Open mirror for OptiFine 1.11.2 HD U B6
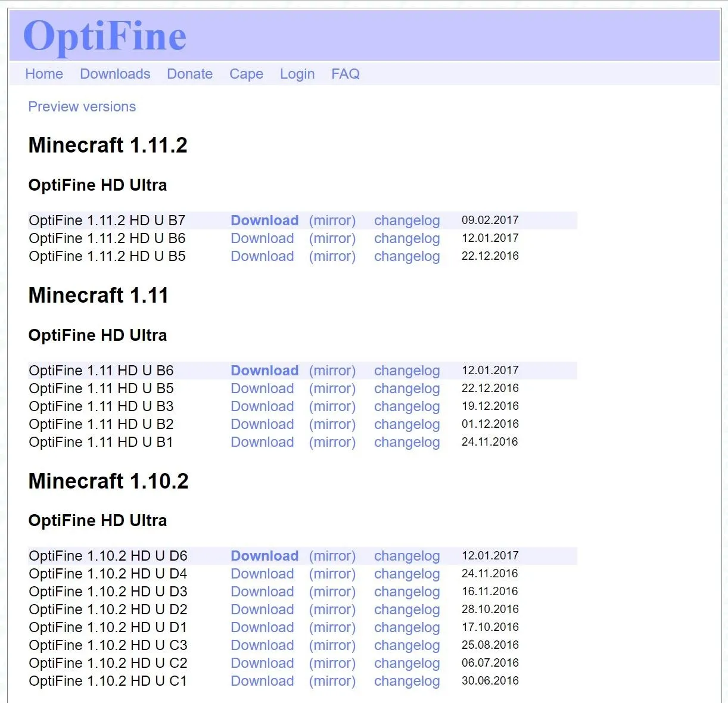Image resolution: width=728 pixels, height=703 pixels. click(x=332, y=238)
